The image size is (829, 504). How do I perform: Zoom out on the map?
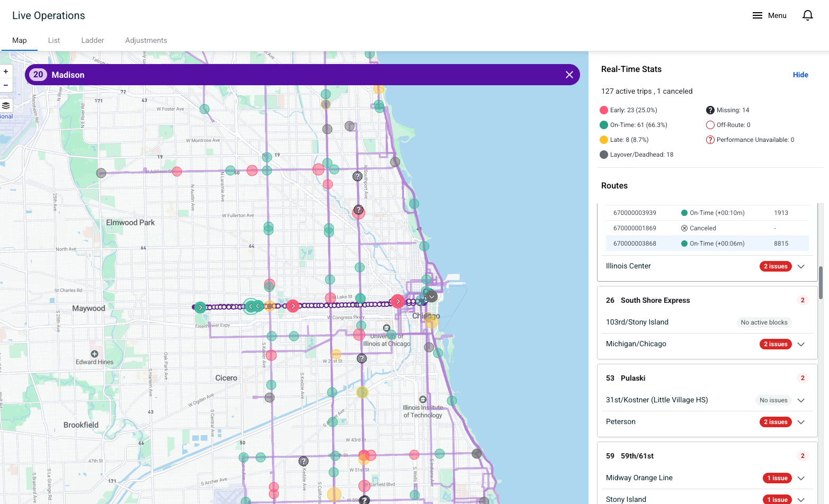pos(6,85)
